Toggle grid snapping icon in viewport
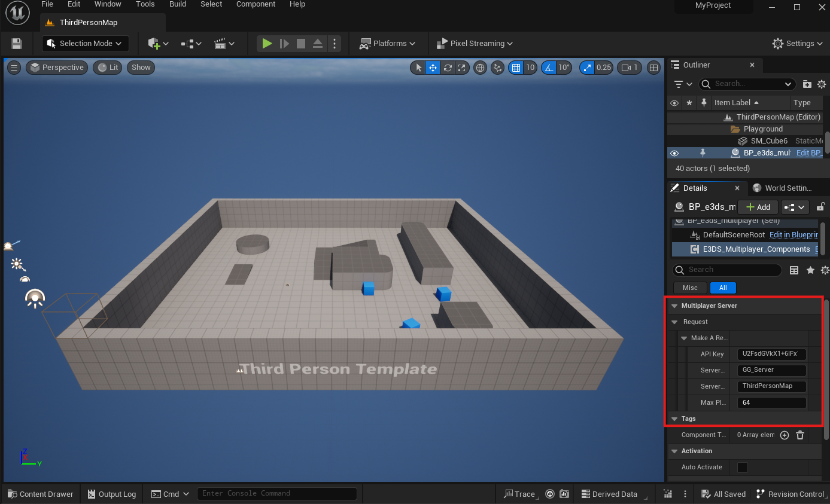 coord(515,68)
